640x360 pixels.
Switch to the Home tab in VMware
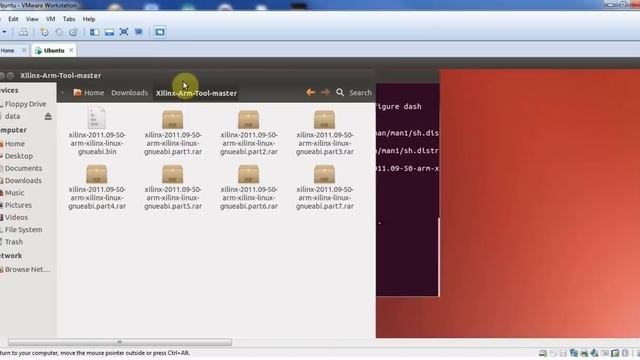(x=7, y=51)
